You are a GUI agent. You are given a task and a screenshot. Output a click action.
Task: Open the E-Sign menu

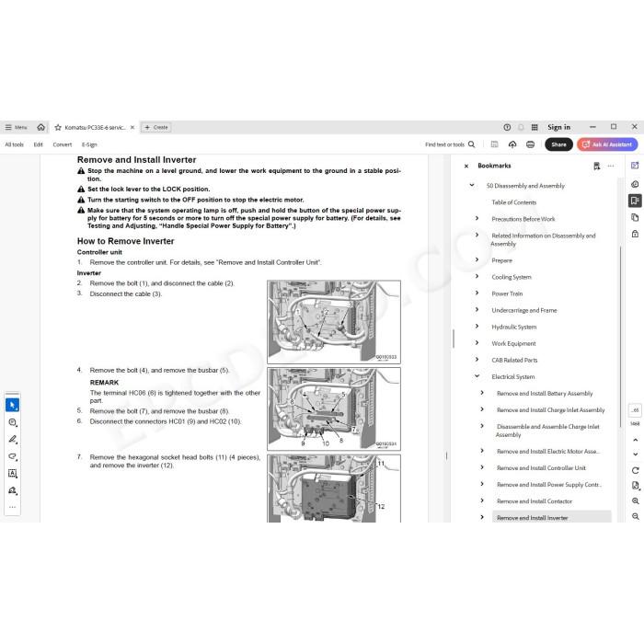click(89, 144)
